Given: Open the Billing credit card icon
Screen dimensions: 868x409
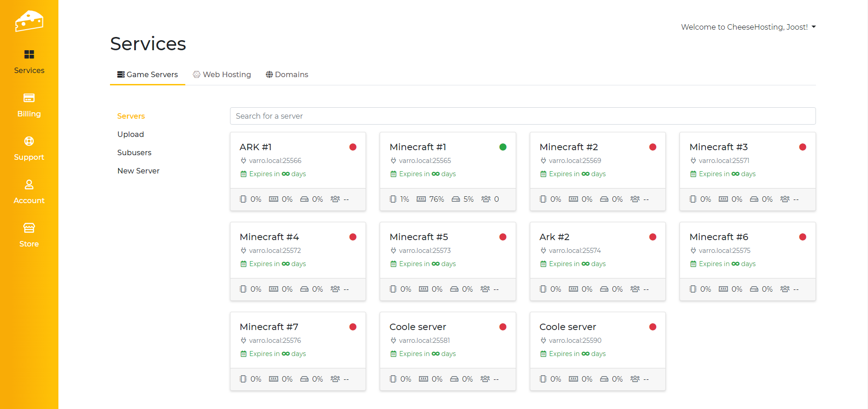Looking at the screenshot, I should [29, 98].
